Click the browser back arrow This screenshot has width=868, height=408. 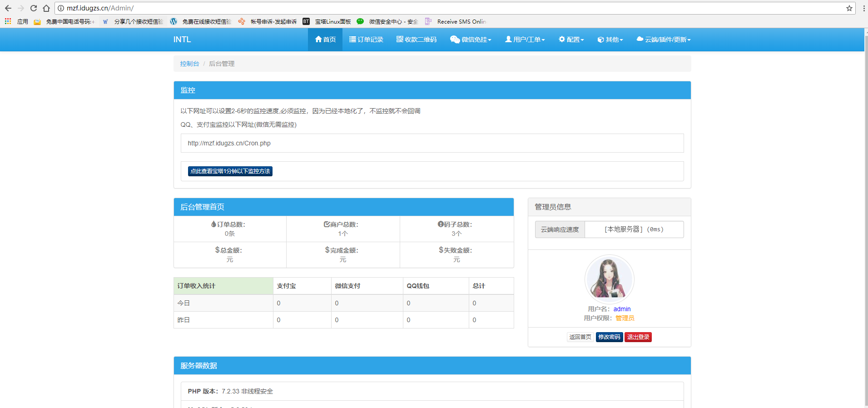[8, 8]
